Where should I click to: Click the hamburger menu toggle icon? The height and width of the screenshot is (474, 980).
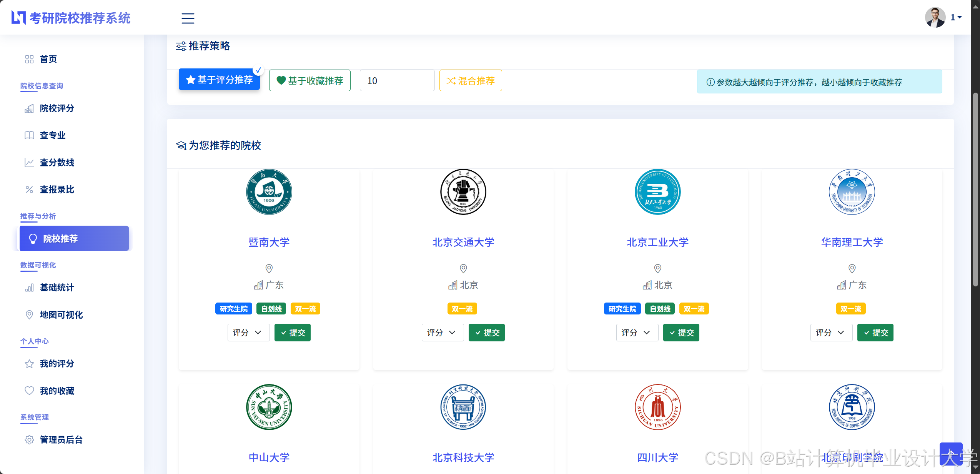pos(188,18)
